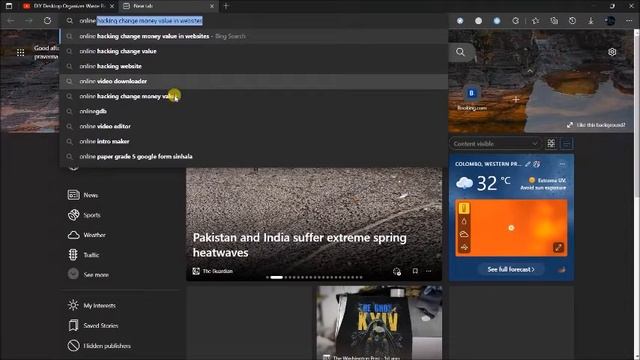Open the browser History clock icon
Screen dimensions: 640x360
(572, 21)
